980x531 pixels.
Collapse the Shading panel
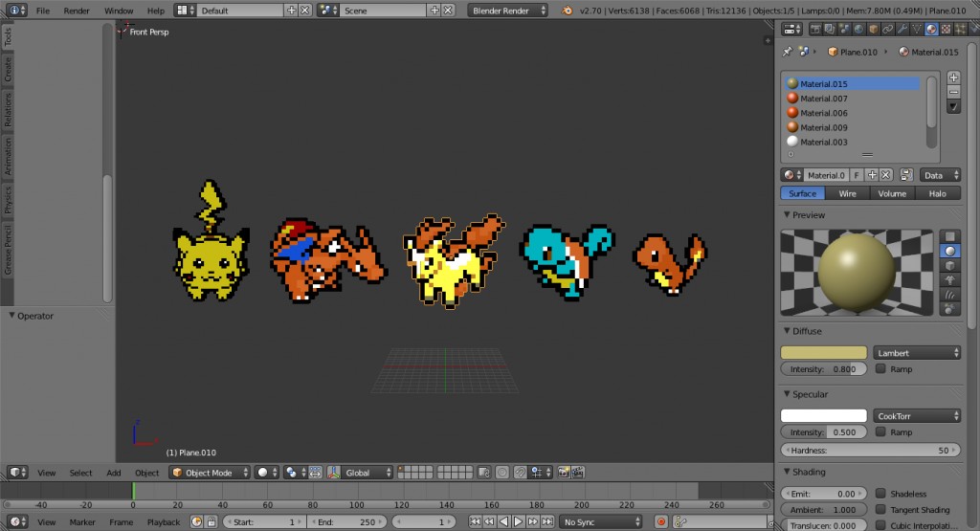pos(787,472)
